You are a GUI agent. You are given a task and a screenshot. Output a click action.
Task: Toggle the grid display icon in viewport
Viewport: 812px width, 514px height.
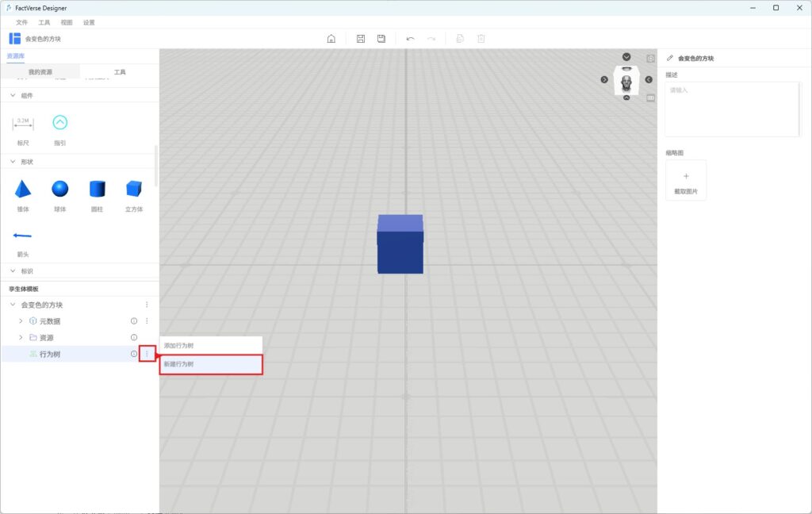(650, 98)
